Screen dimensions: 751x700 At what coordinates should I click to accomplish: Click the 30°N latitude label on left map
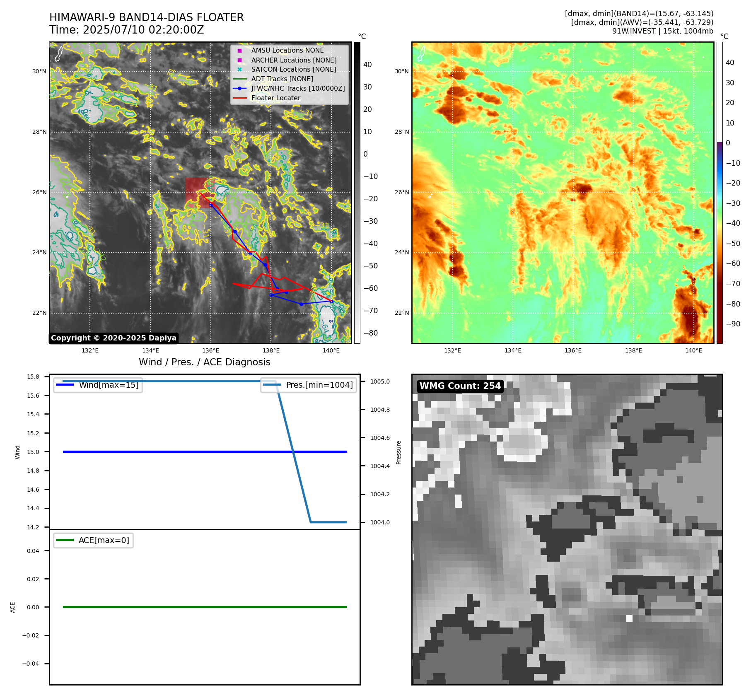pos(39,71)
